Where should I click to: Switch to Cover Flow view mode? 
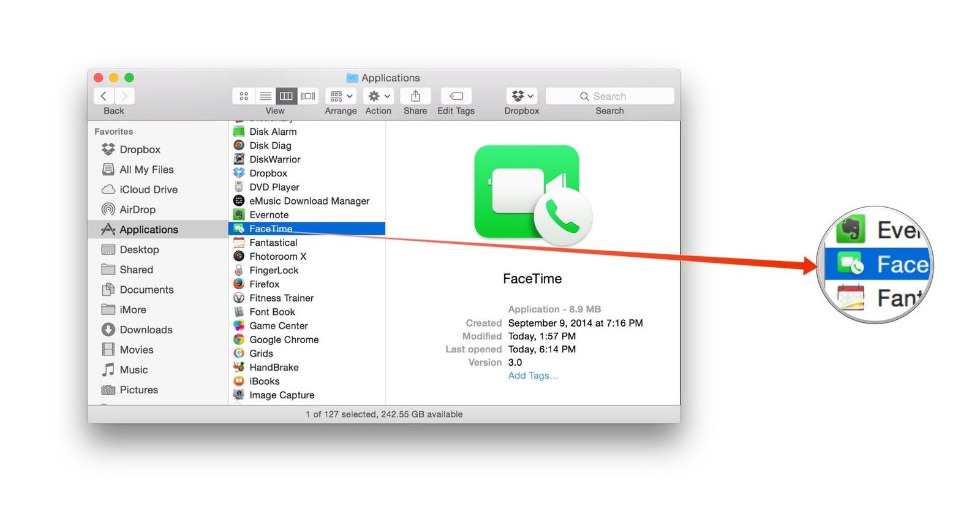pyautogui.click(x=308, y=96)
